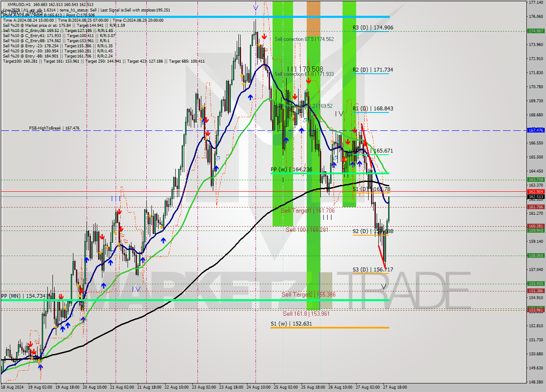Screen dimensions: 546x392
Task: Click the Time A:2024.08.24 15:00:00 info line
Action: click(83, 20)
